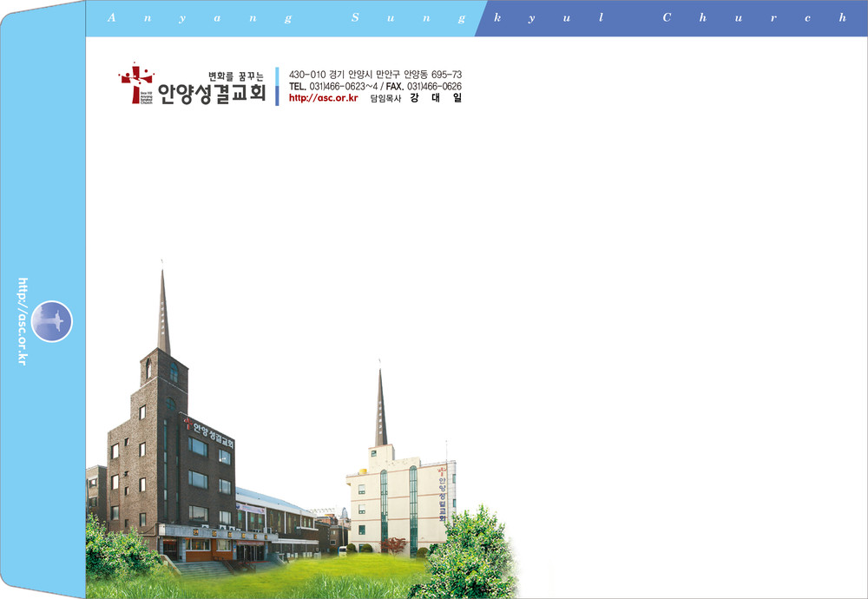Click the vertical http://asc.or.kr text on the flap
Screen dimensions: 868x599
[23, 321]
